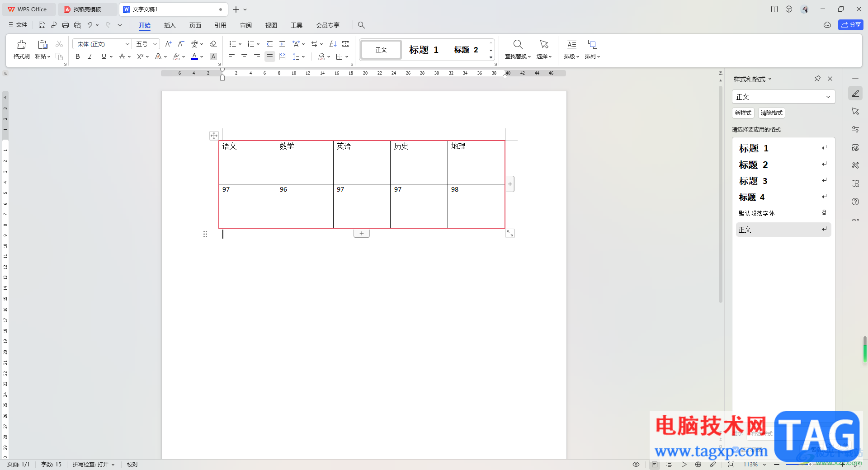Image resolution: width=868 pixels, height=470 pixels.
Task: Switch to outline view in status bar
Action: [669, 465]
